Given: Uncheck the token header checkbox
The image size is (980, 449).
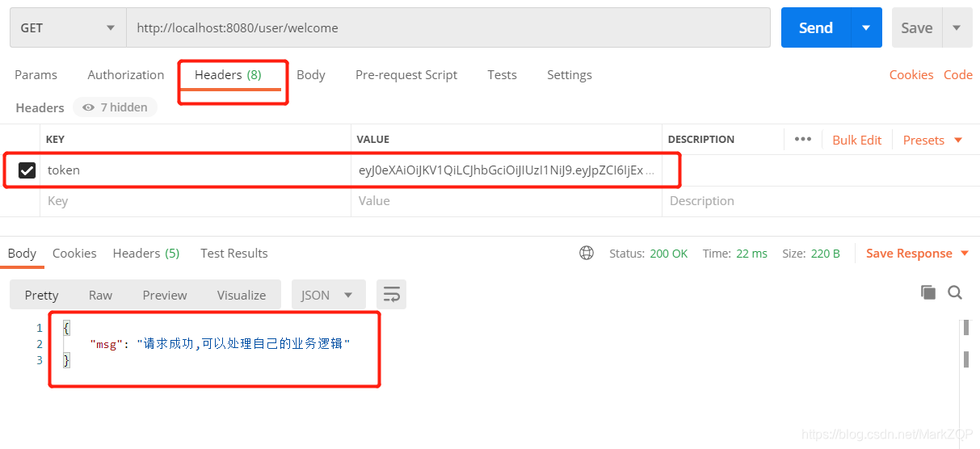Looking at the screenshot, I should [x=27, y=170].
